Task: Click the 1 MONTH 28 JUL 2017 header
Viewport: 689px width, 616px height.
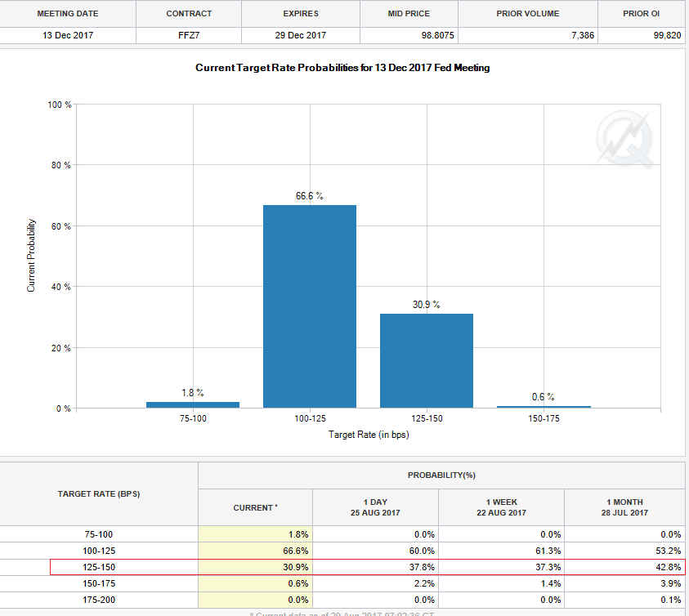Action: [624, 507]
